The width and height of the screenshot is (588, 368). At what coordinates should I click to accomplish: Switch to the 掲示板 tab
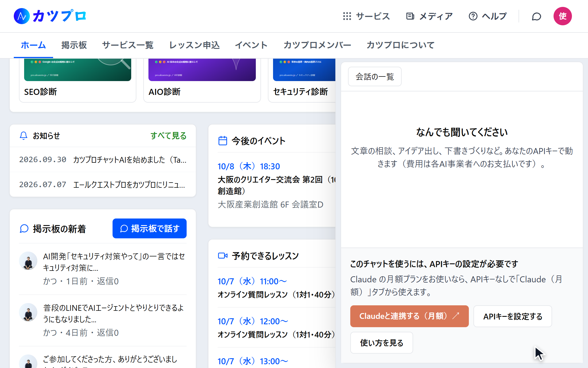74,45
